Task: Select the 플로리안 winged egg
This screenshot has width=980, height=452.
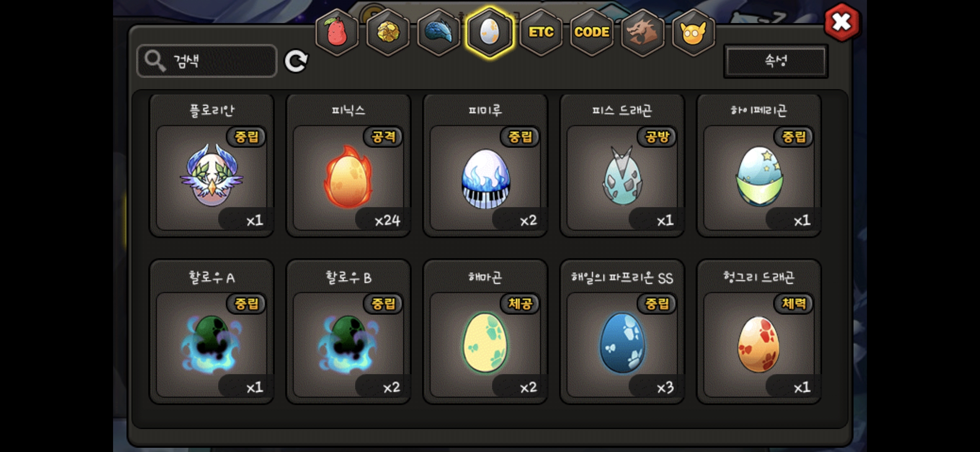Action: (x=212, y=166)
